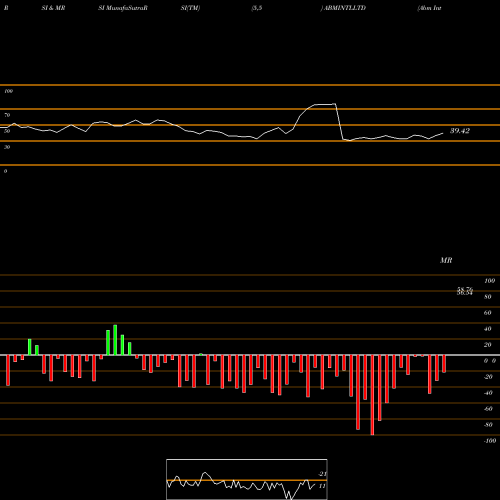Click the 'SI(TM)' header label
The height and width of the screenshot is (500, 500).
(190, 8)
